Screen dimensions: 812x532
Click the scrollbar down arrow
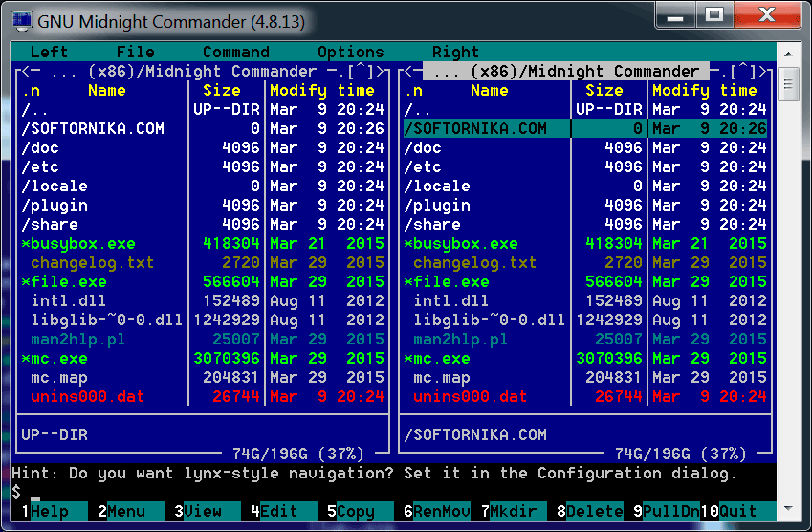[x=788, y=510]
